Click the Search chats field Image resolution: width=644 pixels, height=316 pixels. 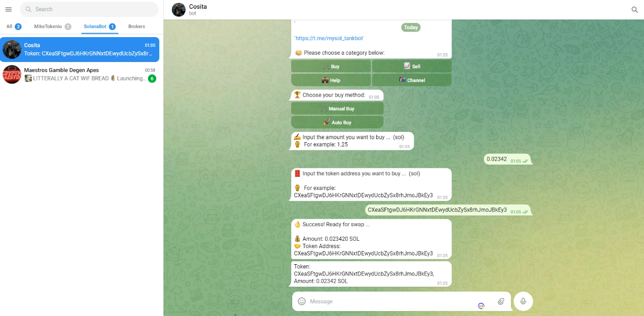89,9
